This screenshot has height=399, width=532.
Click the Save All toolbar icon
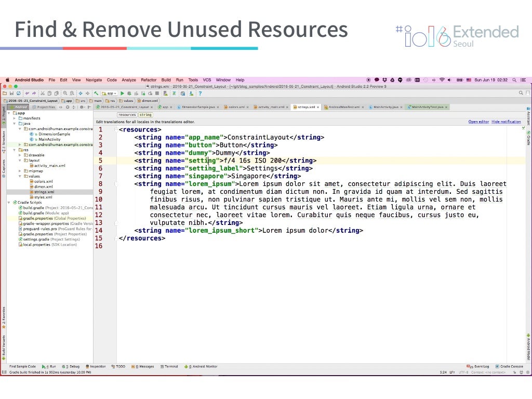(x=11, y=94)
